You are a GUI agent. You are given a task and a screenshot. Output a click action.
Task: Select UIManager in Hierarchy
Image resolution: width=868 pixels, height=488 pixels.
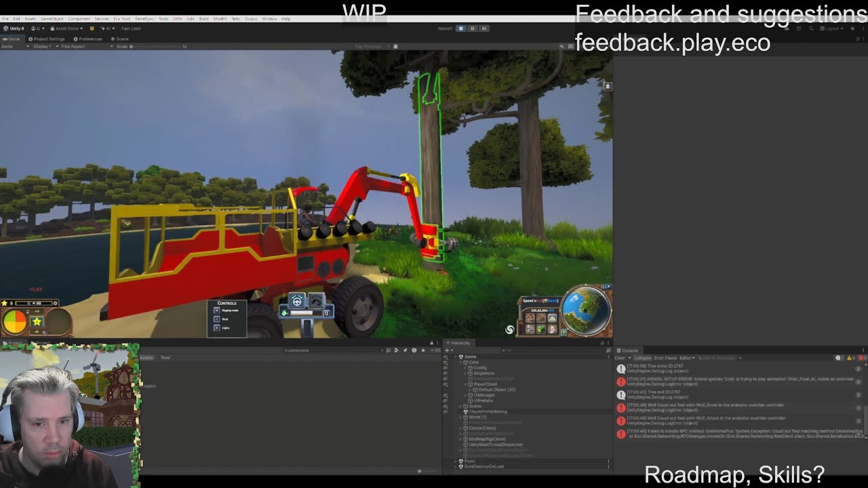(484, 395)
